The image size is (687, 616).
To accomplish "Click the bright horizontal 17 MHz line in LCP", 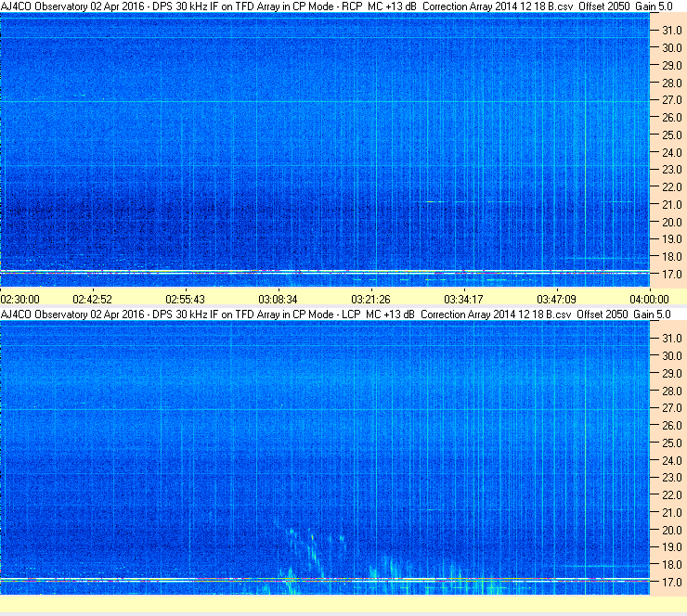I will click(x=325, y=580).
